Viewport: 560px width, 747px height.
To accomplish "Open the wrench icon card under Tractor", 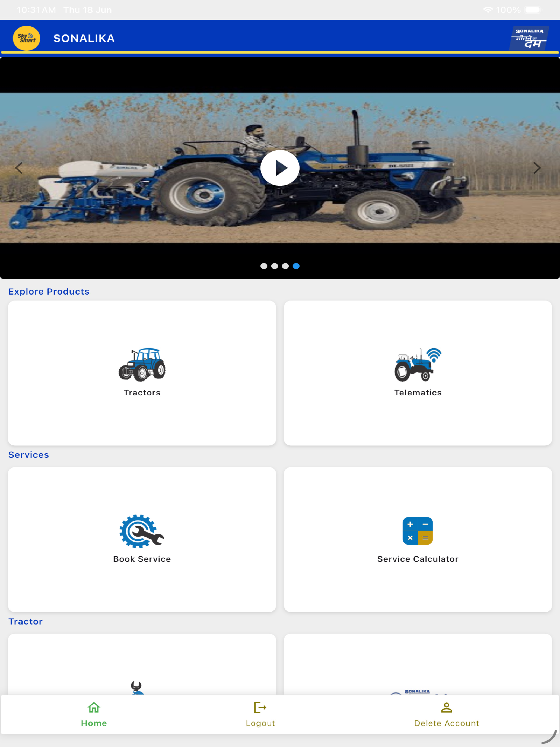I will tap(142, 664).
